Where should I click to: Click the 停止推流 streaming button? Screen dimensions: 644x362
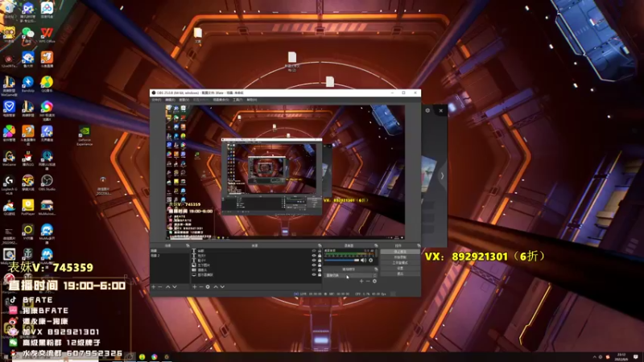pyautogui.click(x=400, y=251)
